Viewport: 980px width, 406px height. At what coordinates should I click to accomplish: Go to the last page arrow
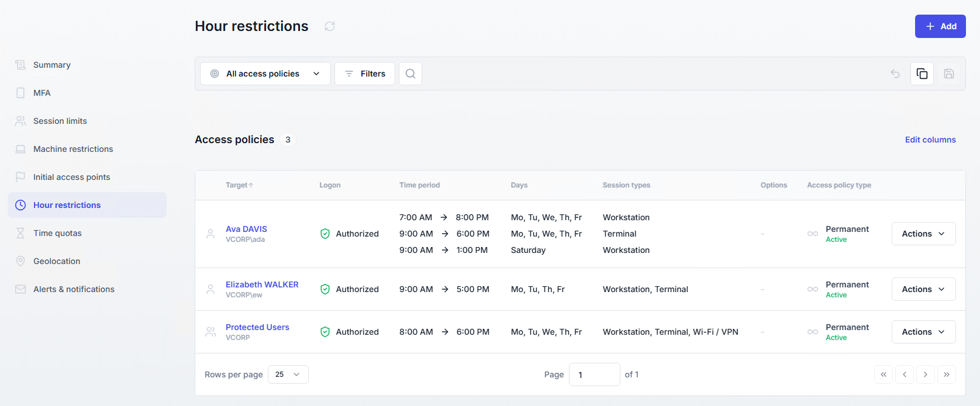point(946,374)
